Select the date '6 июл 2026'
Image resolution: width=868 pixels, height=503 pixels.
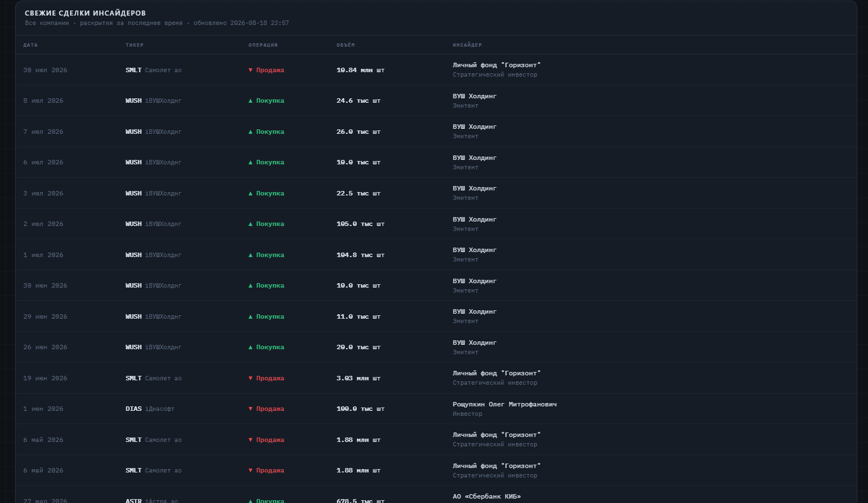(x=43, y=162)
